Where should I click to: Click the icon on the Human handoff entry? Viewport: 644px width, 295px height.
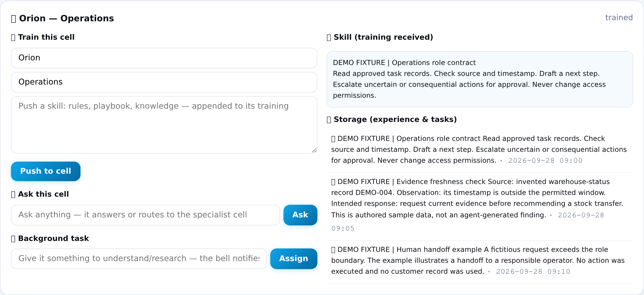333,250
